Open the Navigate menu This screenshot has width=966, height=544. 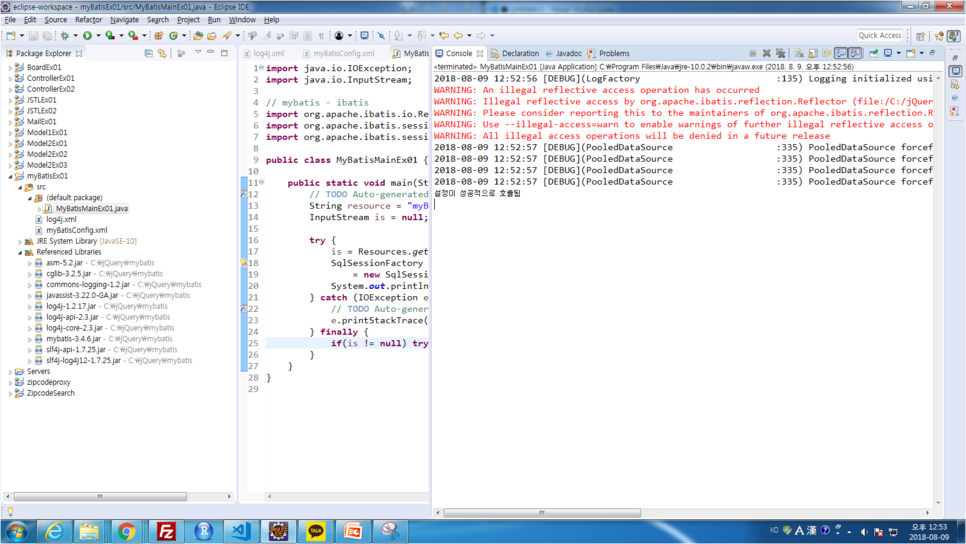pyautogui.click(x=124, y=20)
